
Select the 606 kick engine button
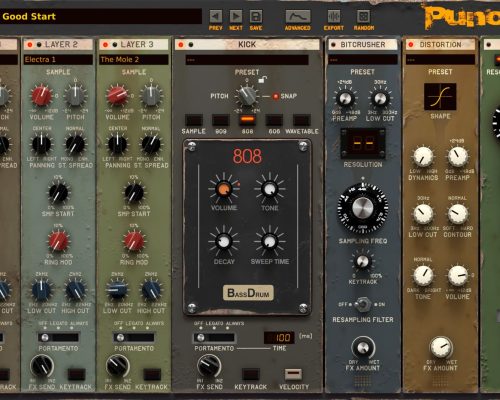coord(274,120)
